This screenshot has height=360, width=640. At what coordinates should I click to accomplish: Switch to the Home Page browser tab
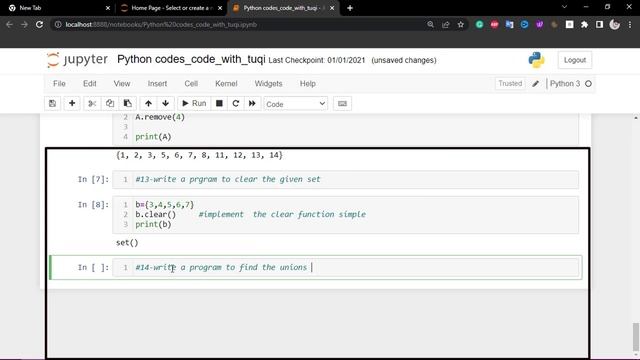171,8
